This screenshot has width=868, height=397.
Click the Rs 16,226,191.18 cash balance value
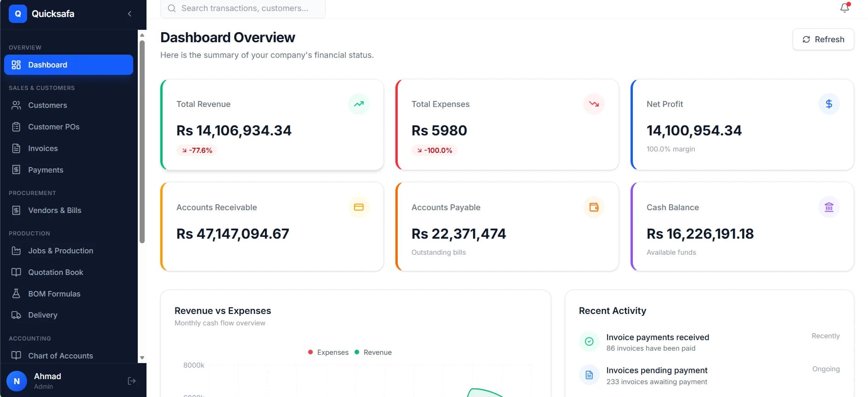700,234
